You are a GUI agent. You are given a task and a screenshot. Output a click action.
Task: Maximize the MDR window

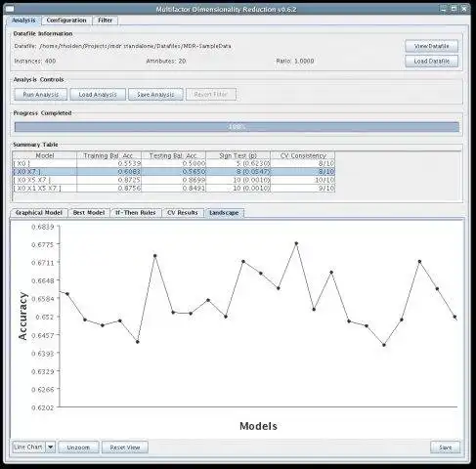454,9
